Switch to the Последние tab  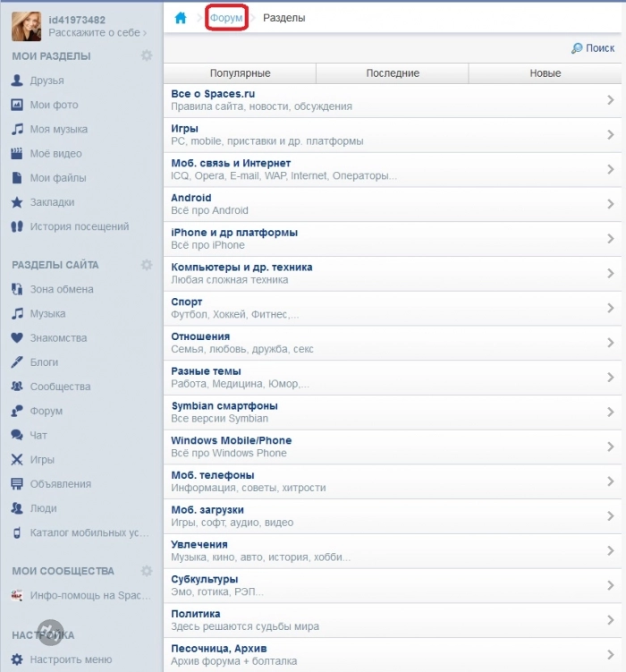(393, 73)
